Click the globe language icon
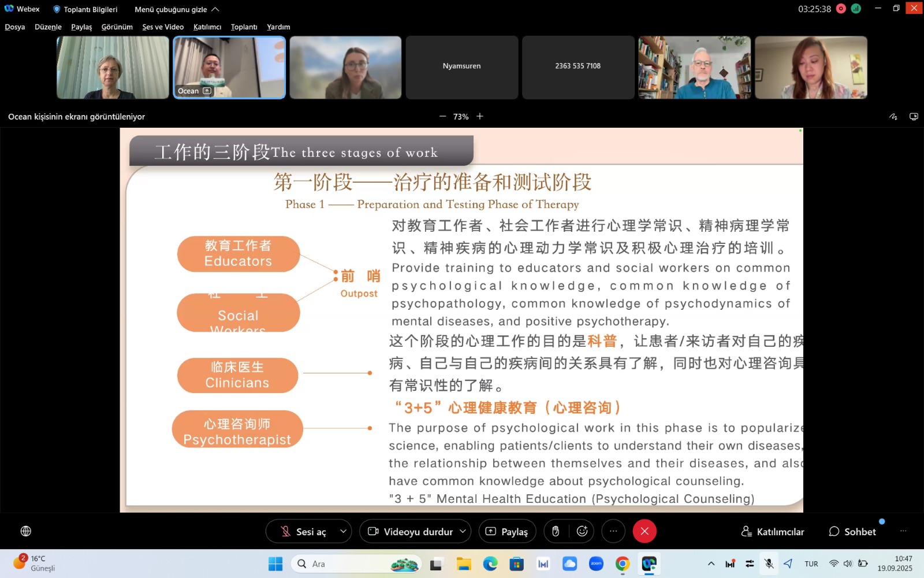 point(26,531)
